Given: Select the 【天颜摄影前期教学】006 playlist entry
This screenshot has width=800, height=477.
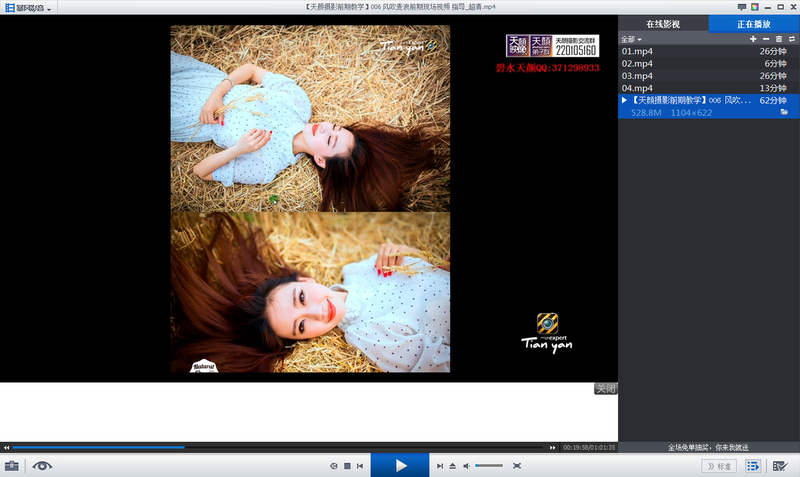Looking at the screenshot, I should (709, 106).
